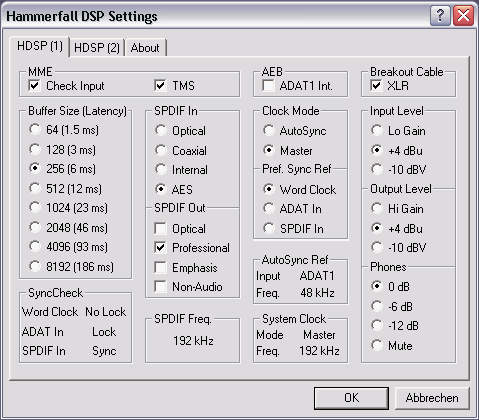Switch to the HDSP (2) tab
This screenshot has height=420, width=479.
97,48
